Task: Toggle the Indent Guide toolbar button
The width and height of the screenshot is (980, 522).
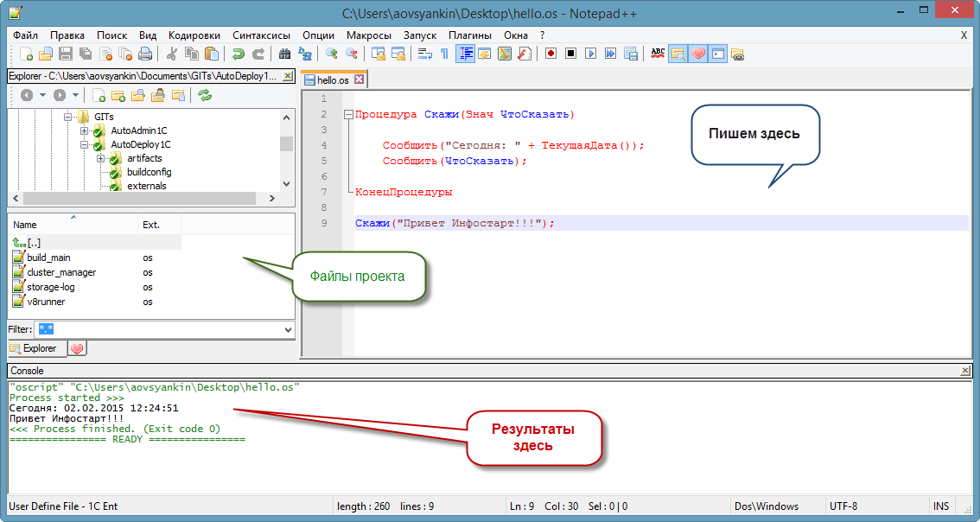Action: pos(466,54)
